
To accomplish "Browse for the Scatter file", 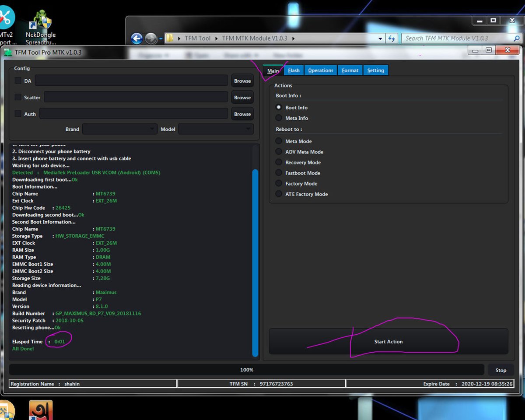I will pyautogui.click(x=242, y=97).
